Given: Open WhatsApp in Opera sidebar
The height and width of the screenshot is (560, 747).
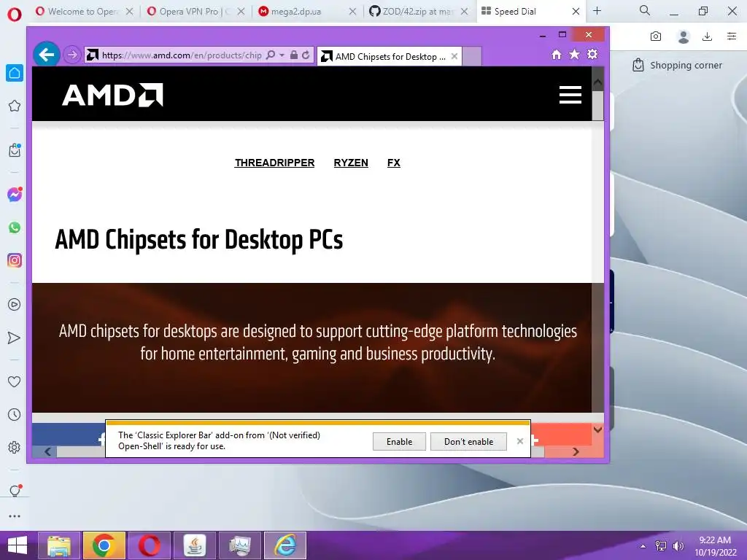Looking at the screenshot, I should [x=15, y=227].
